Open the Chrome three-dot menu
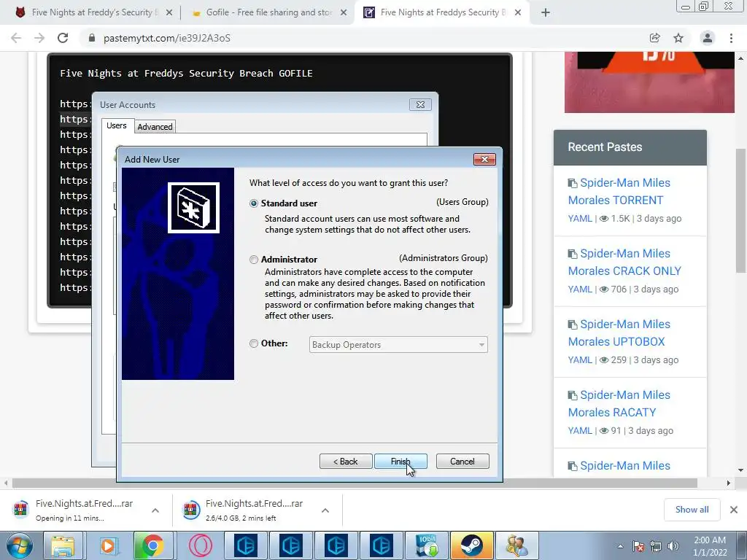The height and width of the screenshot is (560, 747). point(731,38)
